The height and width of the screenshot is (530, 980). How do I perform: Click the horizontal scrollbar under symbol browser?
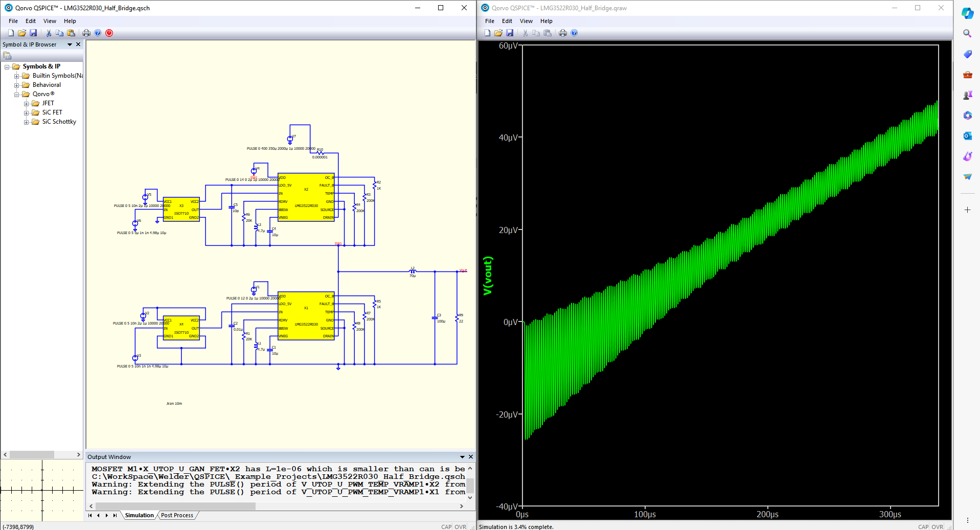point(42,454)
